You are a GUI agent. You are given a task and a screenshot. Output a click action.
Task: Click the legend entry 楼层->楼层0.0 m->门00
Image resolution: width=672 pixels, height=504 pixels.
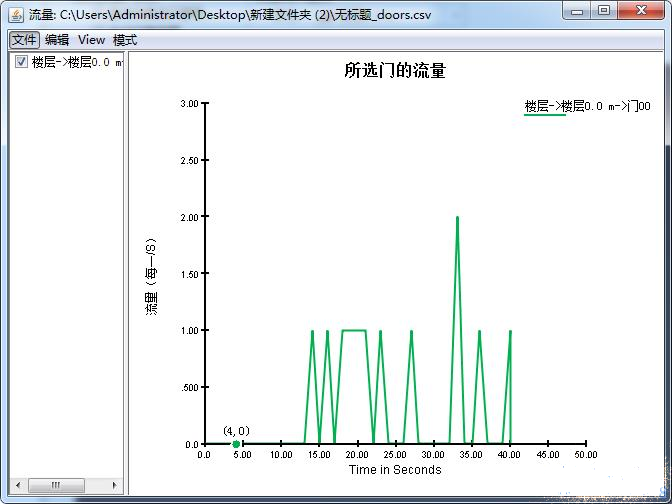587,106
